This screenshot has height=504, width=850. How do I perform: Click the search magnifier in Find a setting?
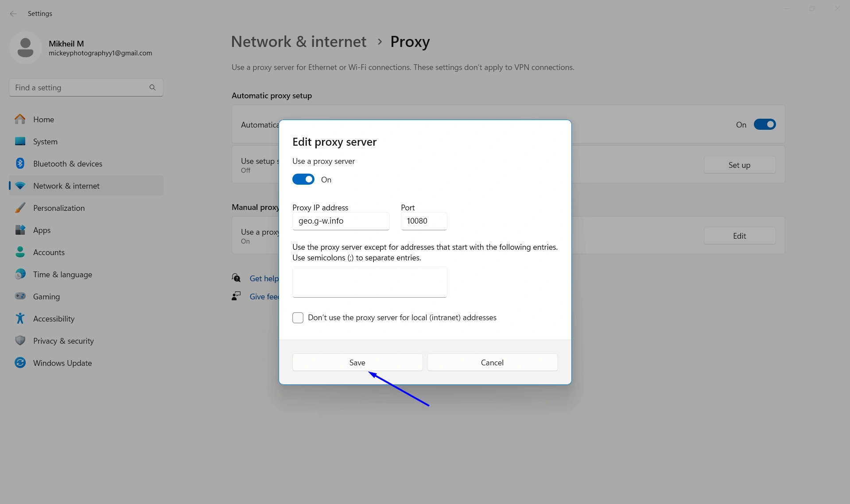(x=152, y=87)
